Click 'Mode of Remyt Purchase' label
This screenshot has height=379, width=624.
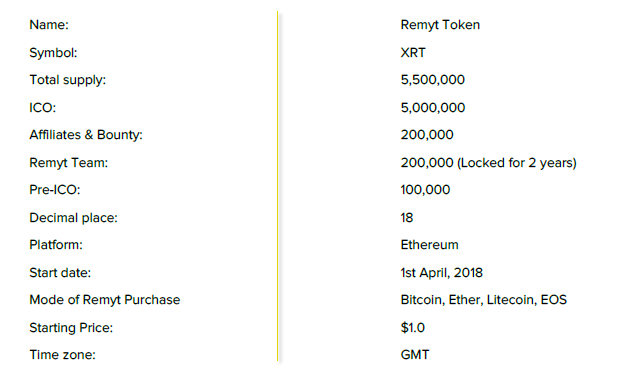click(x=105, y=300)
